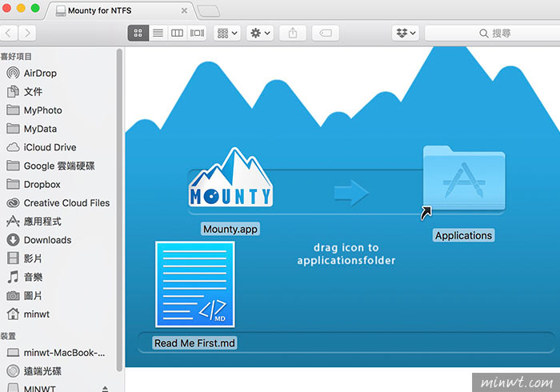Select the Mounty.app icon
This screenshot has height=392, width=560.
[x=230, y=178]
